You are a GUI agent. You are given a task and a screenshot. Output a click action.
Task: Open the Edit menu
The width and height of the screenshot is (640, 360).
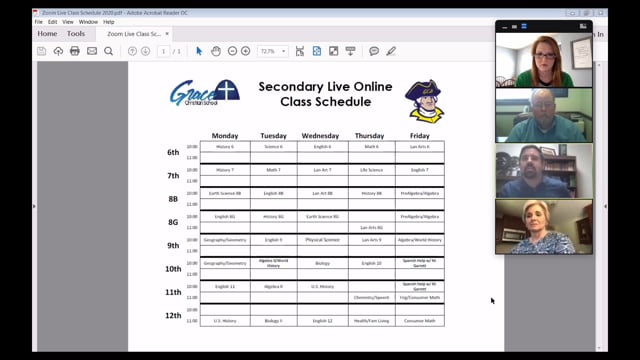(53, 22)
